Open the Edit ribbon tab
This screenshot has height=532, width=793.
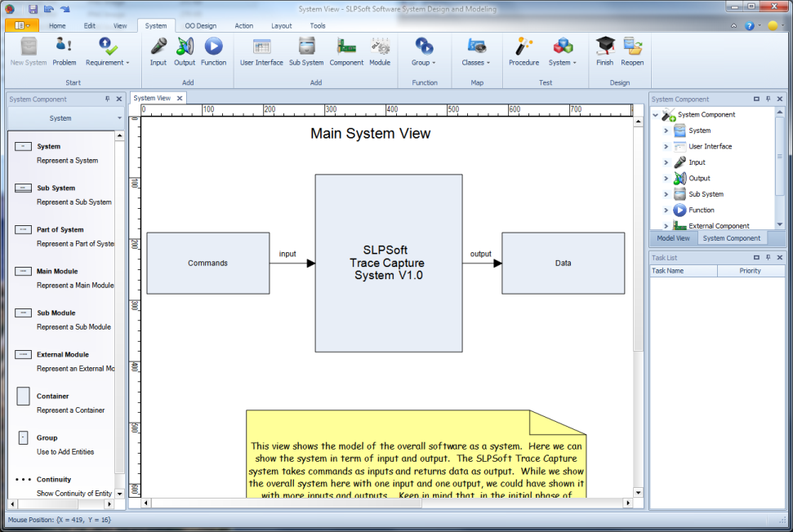coord(90,26)
